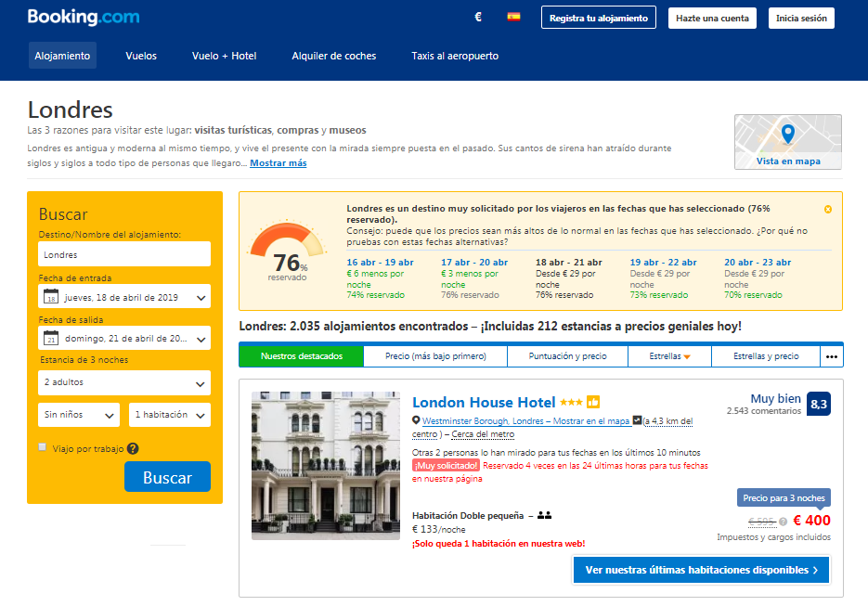Sort results by Estrellas

(668, 356)
